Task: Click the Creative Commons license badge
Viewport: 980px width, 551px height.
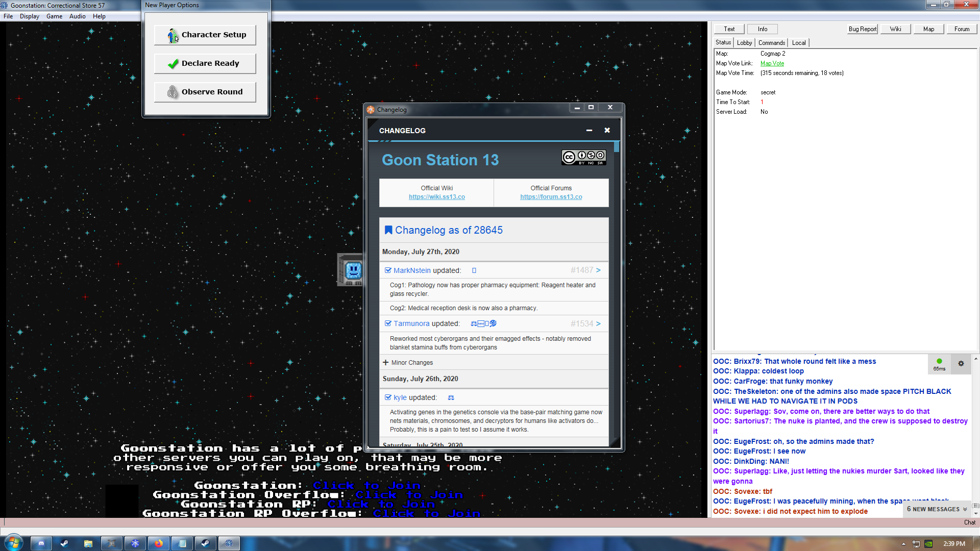Action: [x=583, y=157]
